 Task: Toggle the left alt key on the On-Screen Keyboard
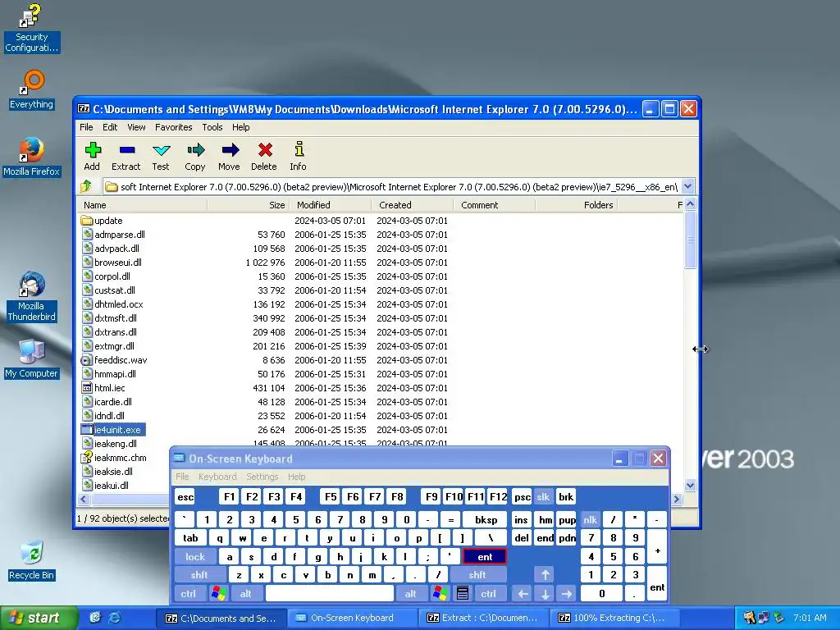coord(246,594)
